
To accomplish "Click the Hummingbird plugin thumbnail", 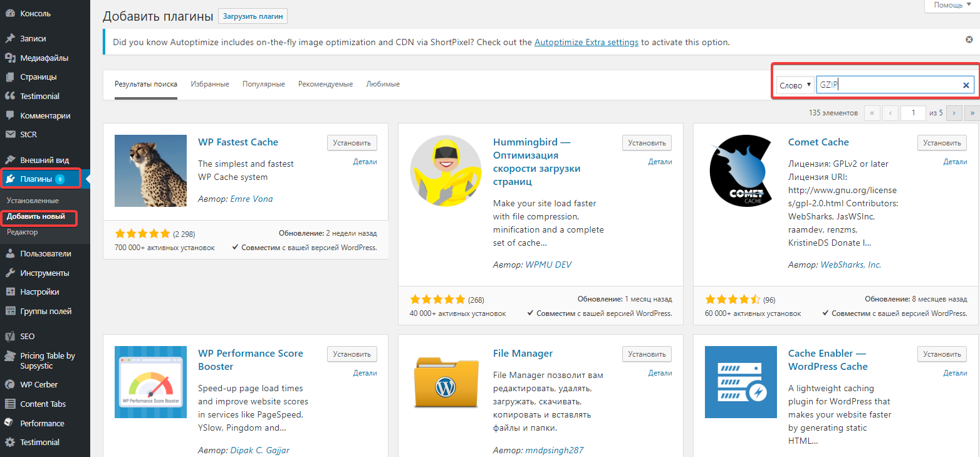I will tap(446, 171).
